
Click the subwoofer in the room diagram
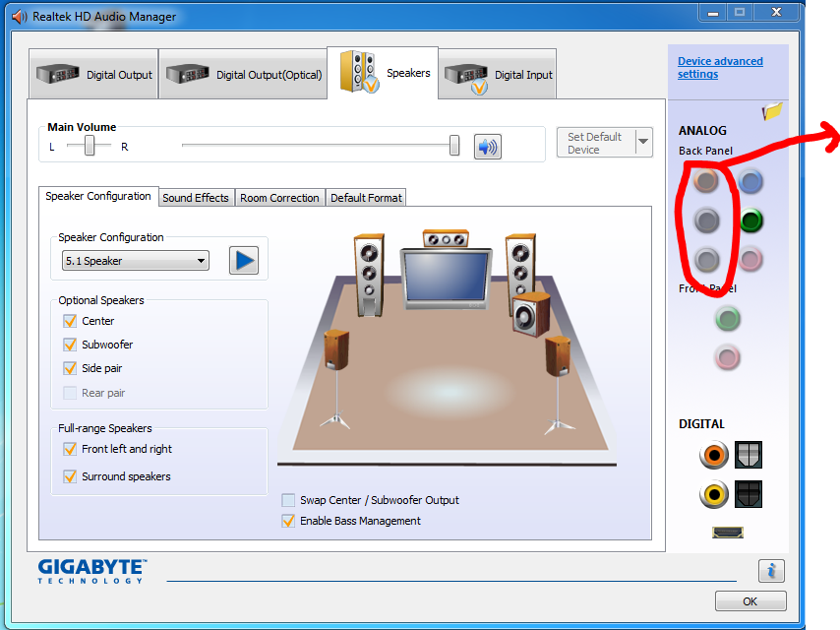(531, 315)
